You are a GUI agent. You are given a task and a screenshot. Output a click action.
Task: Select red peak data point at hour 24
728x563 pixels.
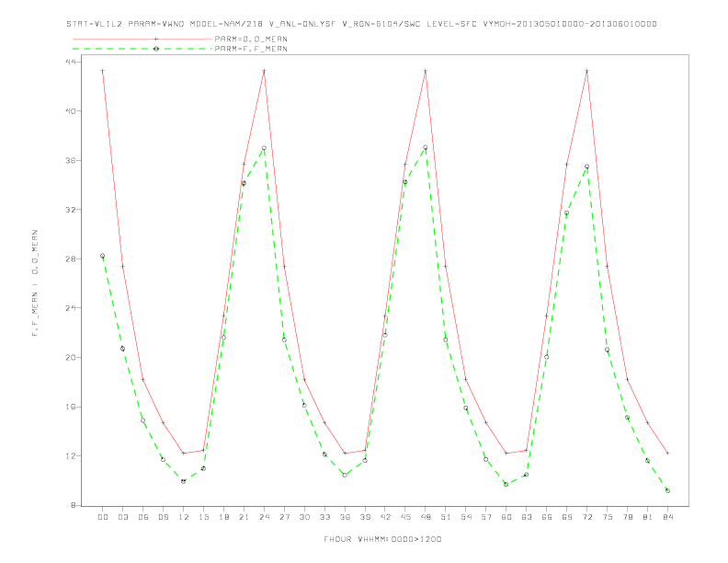264,71
